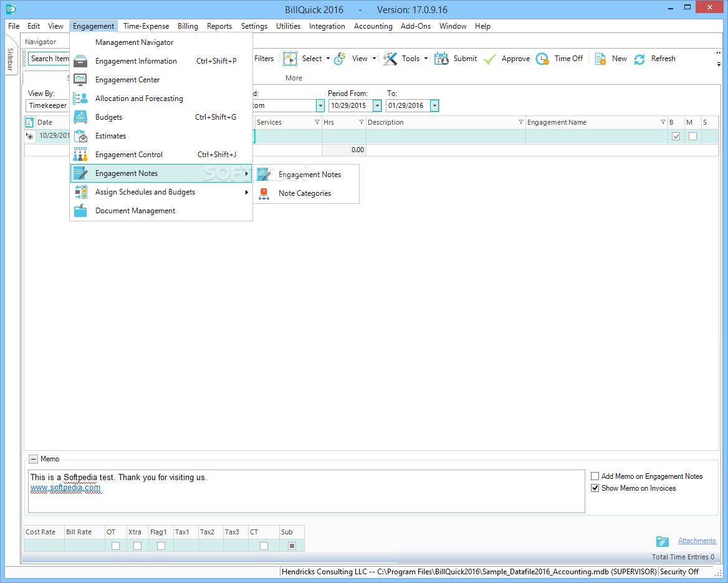This screenshot has width=728, height=583.
Task: Choose Note Categories from submenu
Action: (305, 193)
